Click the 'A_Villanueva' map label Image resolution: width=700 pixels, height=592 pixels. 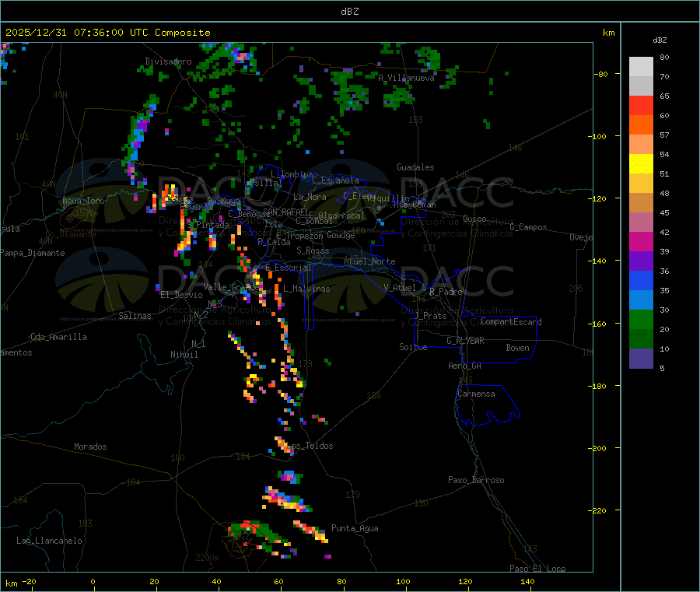tap(406, 78)
